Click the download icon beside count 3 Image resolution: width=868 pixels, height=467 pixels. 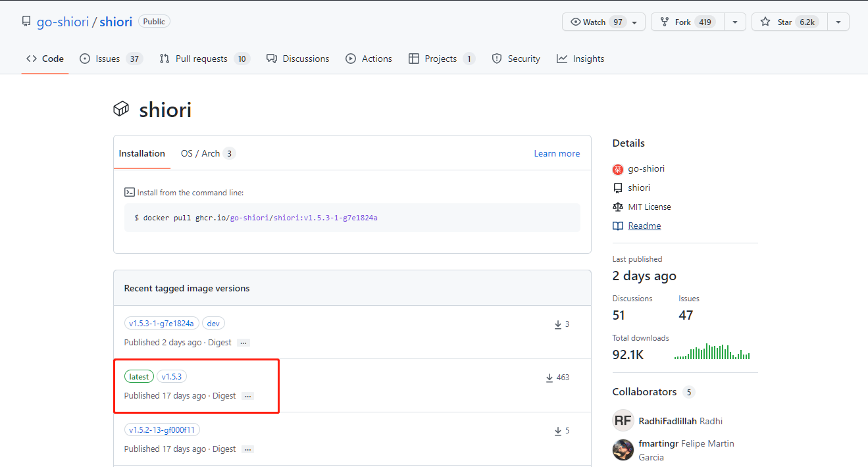click(558, 324)
